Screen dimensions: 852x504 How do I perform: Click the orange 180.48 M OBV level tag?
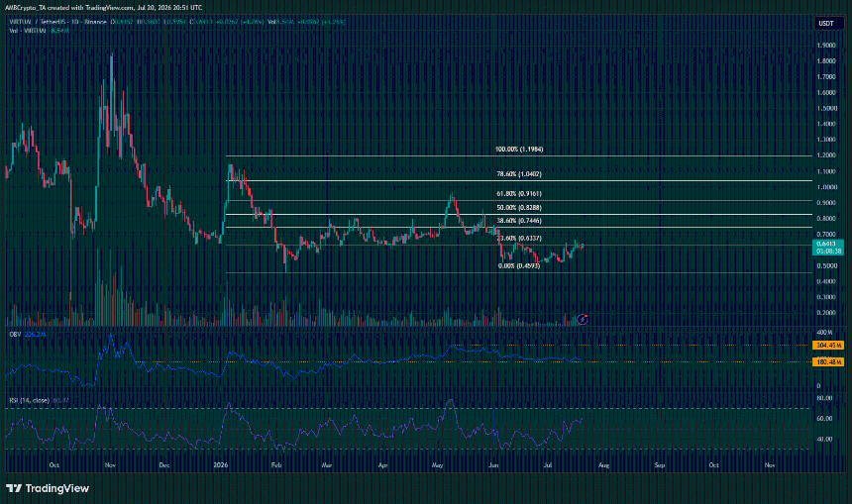coord(828,361)
